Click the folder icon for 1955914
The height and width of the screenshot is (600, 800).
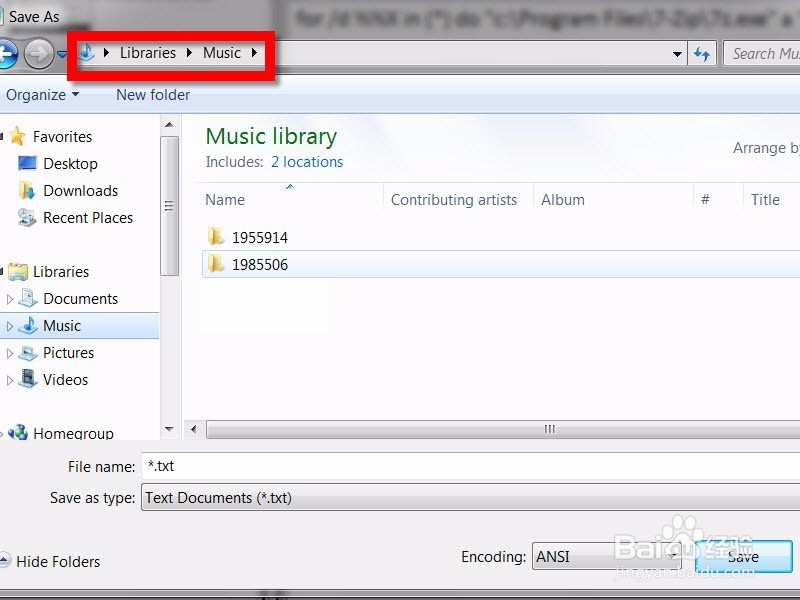(216, 237)
